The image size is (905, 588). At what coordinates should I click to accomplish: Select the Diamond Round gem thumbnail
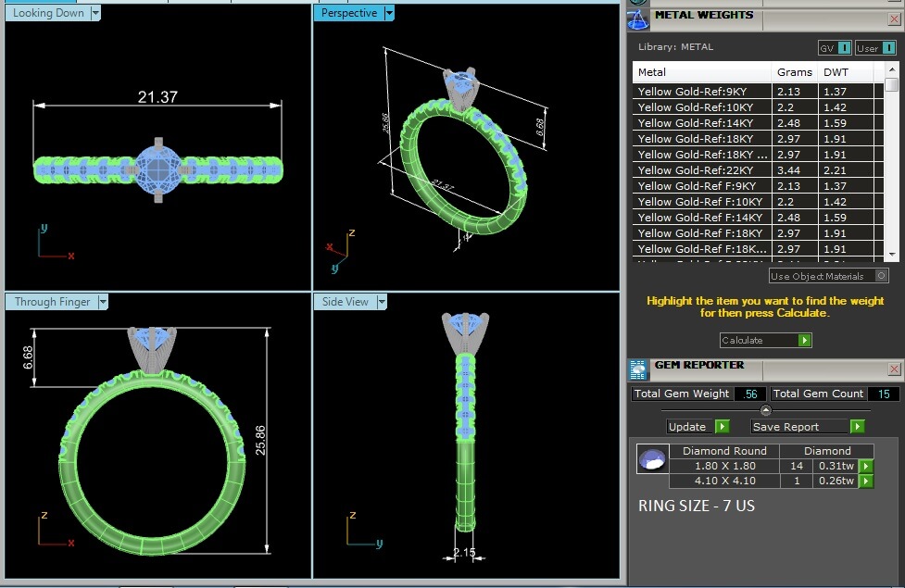[652, 459]
